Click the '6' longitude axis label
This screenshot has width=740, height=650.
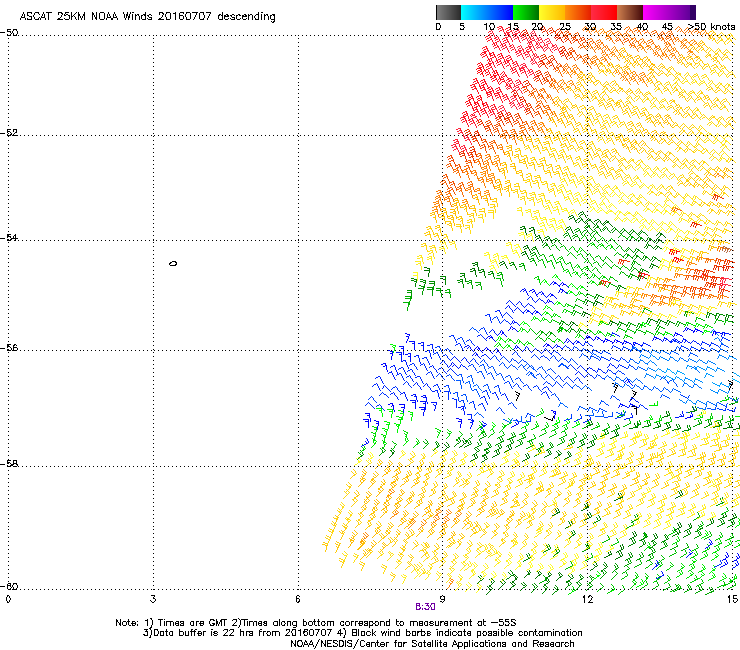298,599
